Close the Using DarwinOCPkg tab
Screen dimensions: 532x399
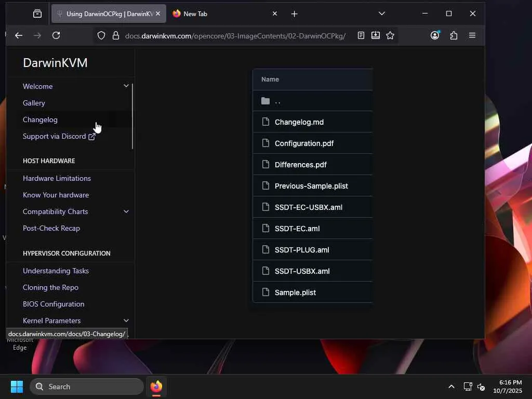[x=158, y=14]
